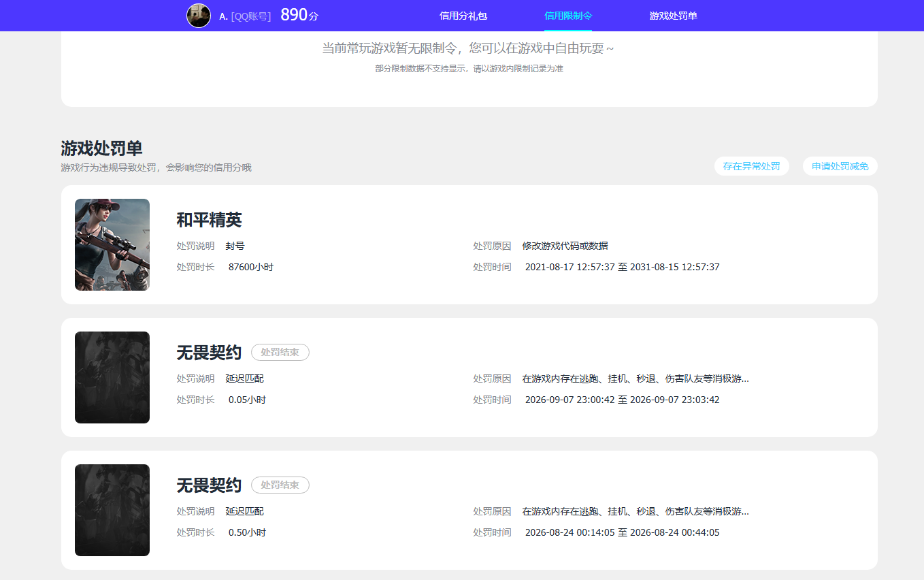Click the 处罚结束 badge on the 0.50小时 card

(x=280, y=485)
